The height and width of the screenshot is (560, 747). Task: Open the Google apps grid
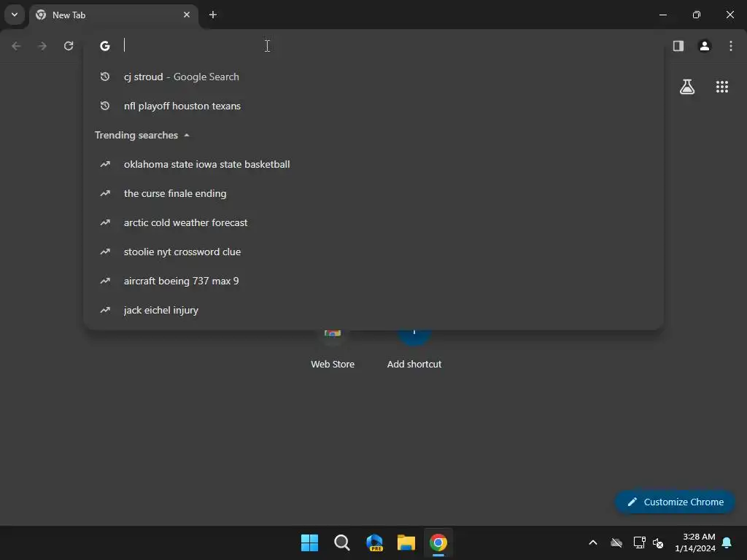pyautogui.click(x=722, y=87)
